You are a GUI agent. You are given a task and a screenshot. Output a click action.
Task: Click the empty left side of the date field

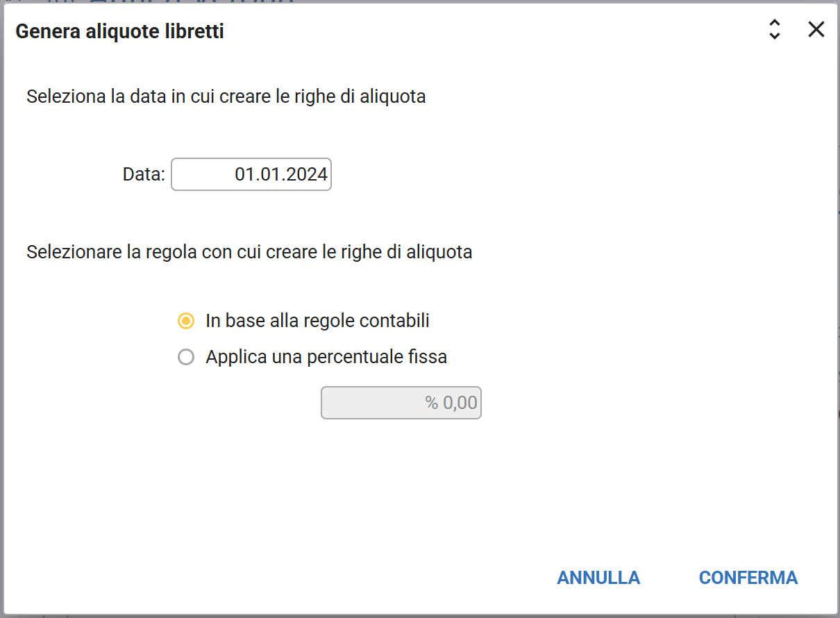(x=198, y=174)
